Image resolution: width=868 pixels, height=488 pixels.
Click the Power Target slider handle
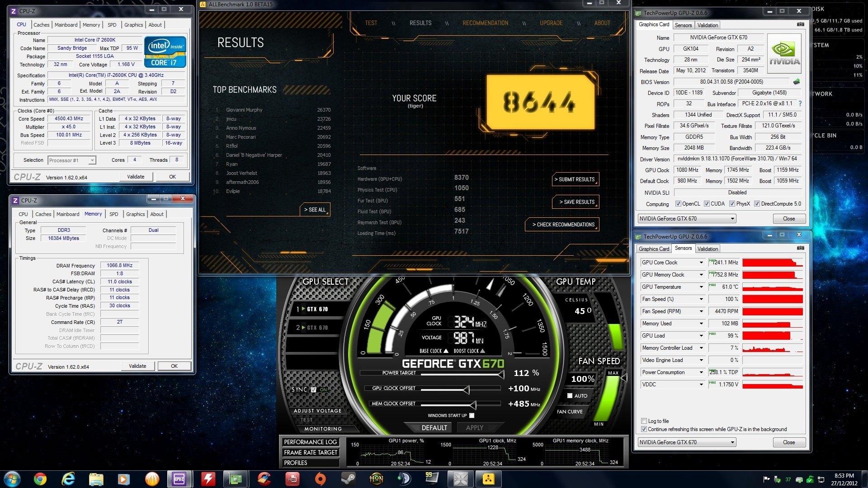pos(501,374)
